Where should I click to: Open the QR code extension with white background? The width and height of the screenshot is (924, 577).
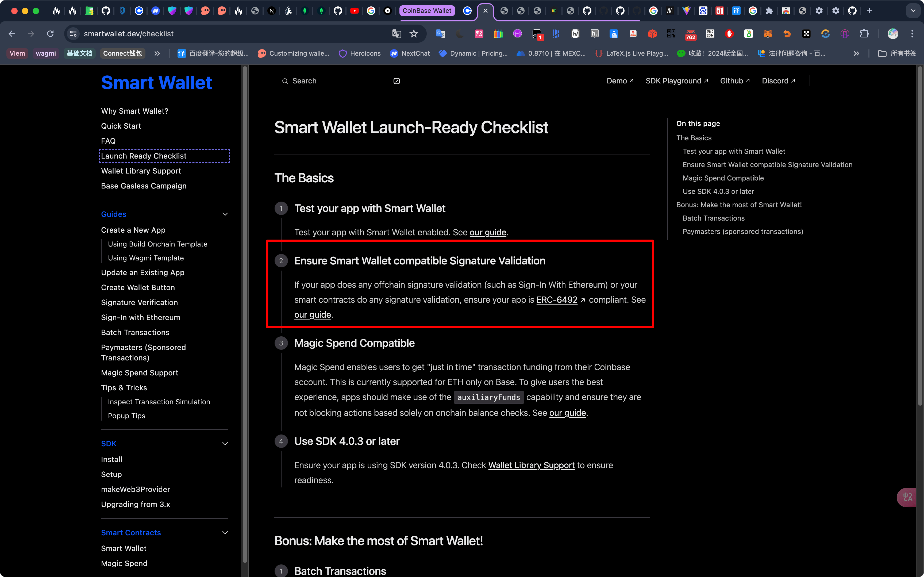[710, 34]
